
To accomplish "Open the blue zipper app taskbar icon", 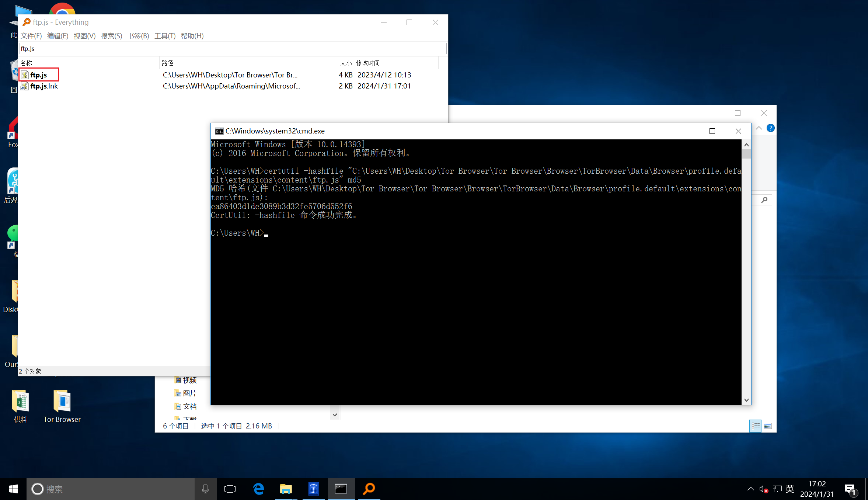I will point(313,489).
